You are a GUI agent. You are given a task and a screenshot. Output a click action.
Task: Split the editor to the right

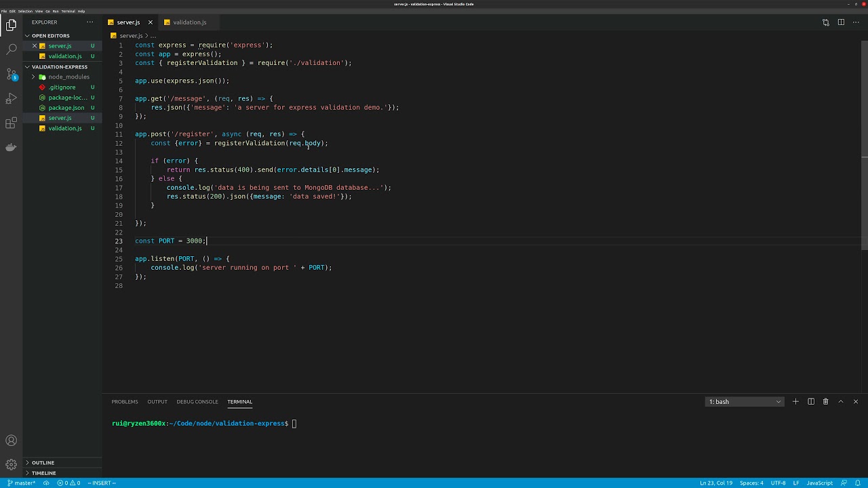[x=841, y=22]
